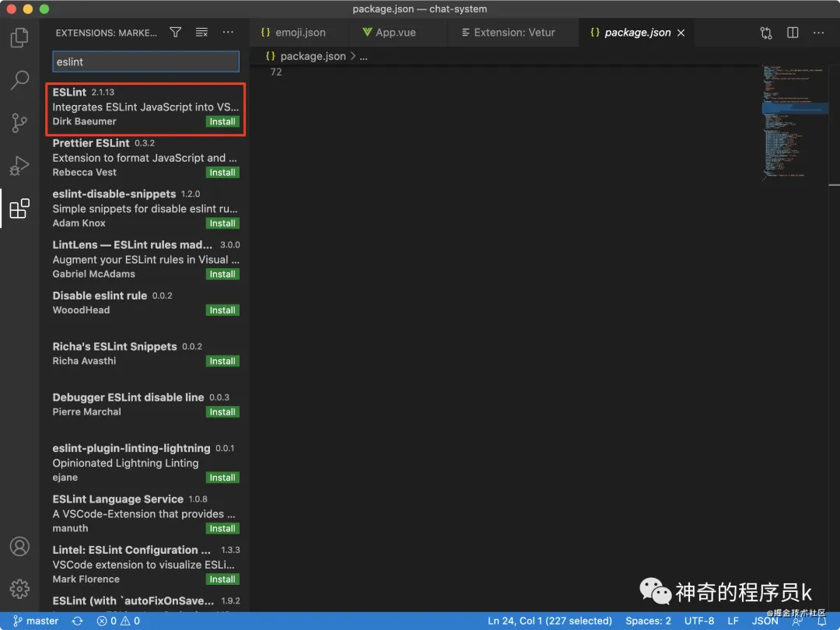Select the Extensions view icon
Image resolution: width=840 pixels, height=630 pixels.
click(19, 208)
